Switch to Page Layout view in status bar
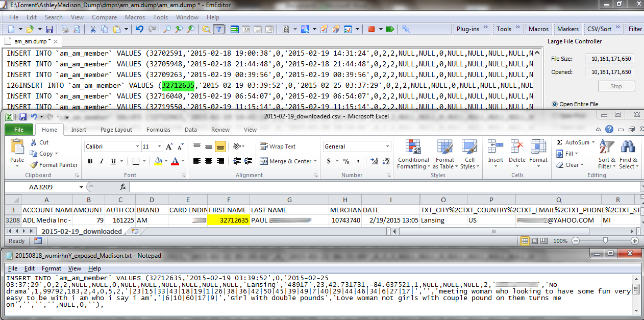The image size is (644, 320). [534, 241]
